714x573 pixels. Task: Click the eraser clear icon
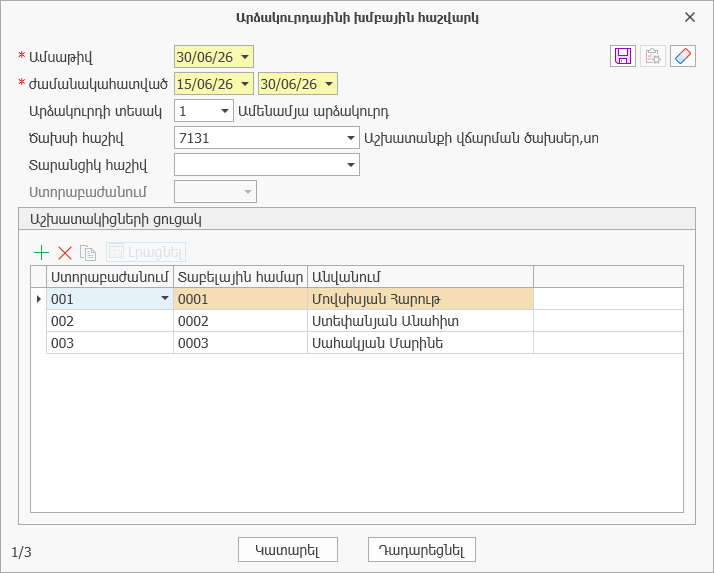[683, 56]
